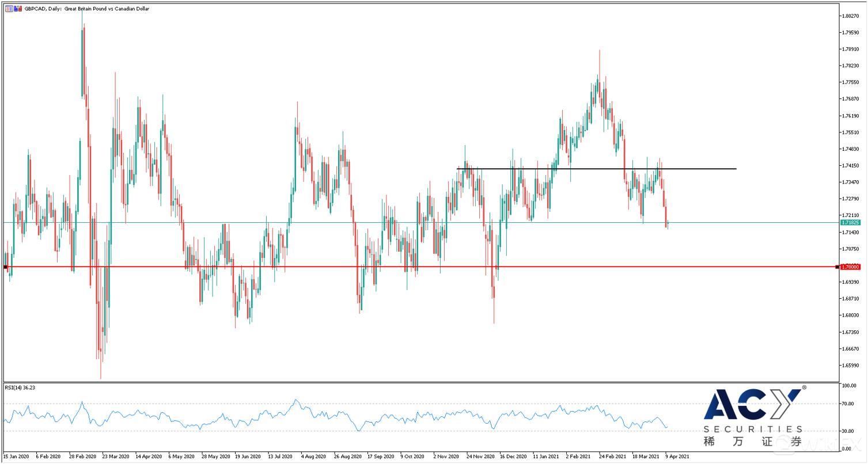Select the red horizontal line at 1.70000

pos(420,267)
